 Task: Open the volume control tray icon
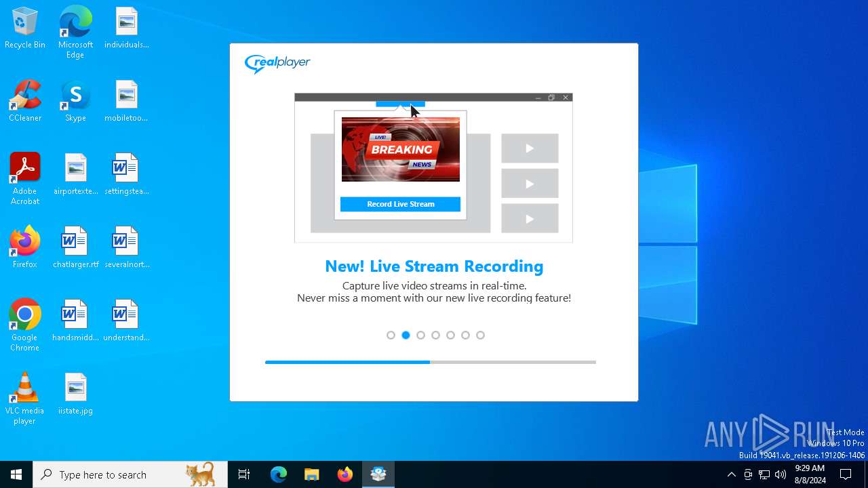point(781,474)
